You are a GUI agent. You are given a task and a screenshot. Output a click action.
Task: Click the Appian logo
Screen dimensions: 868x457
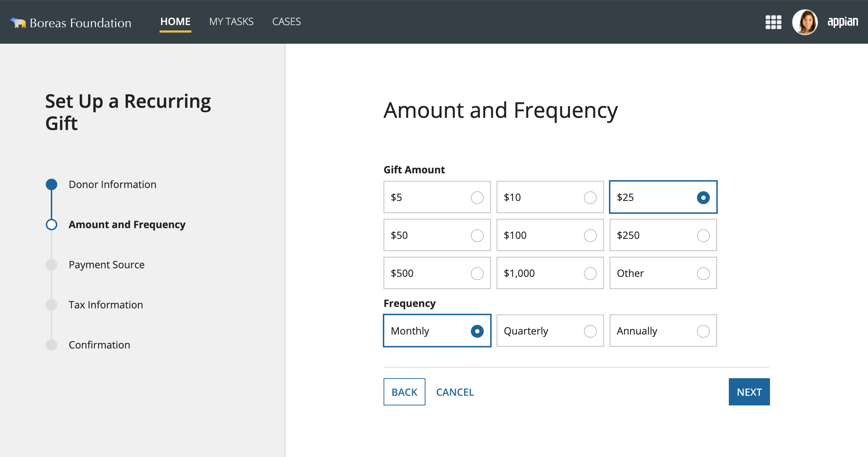(843, 22)
